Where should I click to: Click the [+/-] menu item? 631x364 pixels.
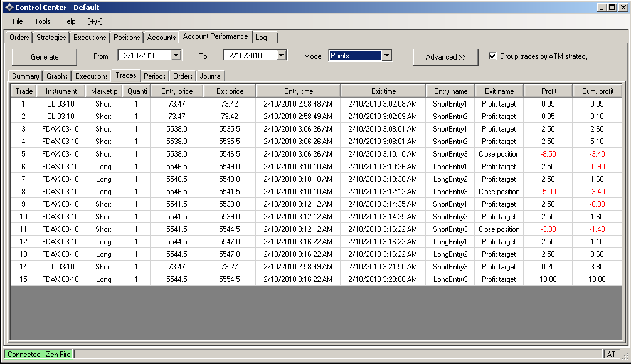point(95,21)
